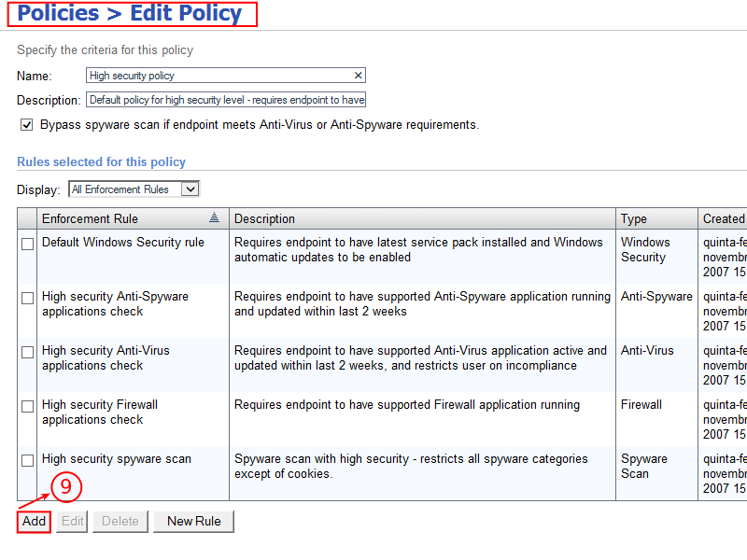Screen dimensions: 747x560
Task: Click the 'Windows Security' type cell
Action: click(645, 249)
